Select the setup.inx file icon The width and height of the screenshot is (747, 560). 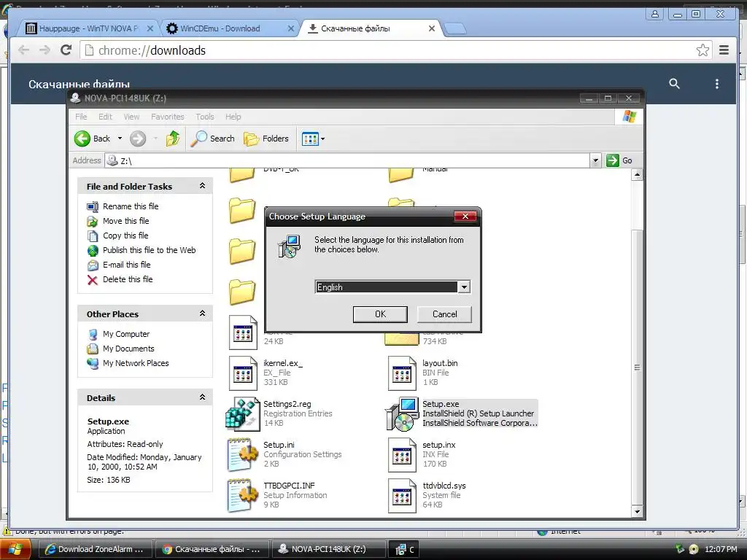pyautogui.click(x=402, y=455)
